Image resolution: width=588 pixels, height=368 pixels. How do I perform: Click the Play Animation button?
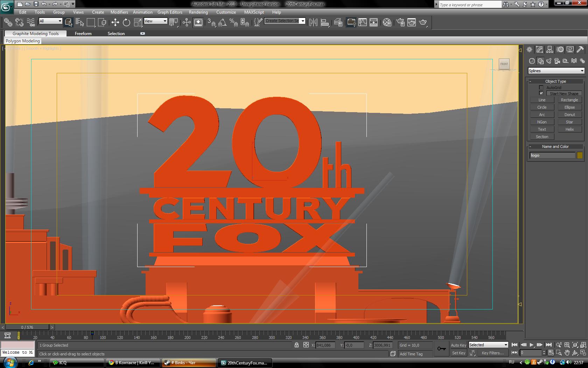(x=532, y=345)
